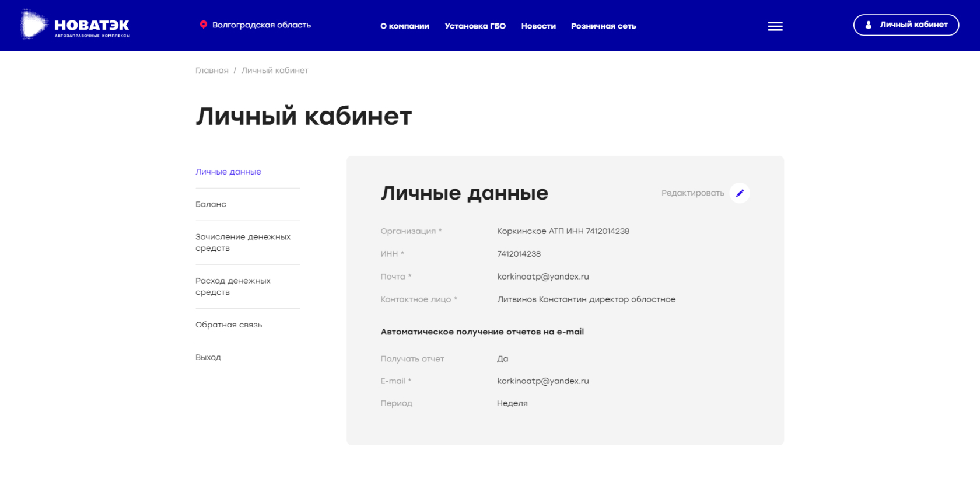Click the Редактировать link text
980x485 pixels.
click(692, 193)
